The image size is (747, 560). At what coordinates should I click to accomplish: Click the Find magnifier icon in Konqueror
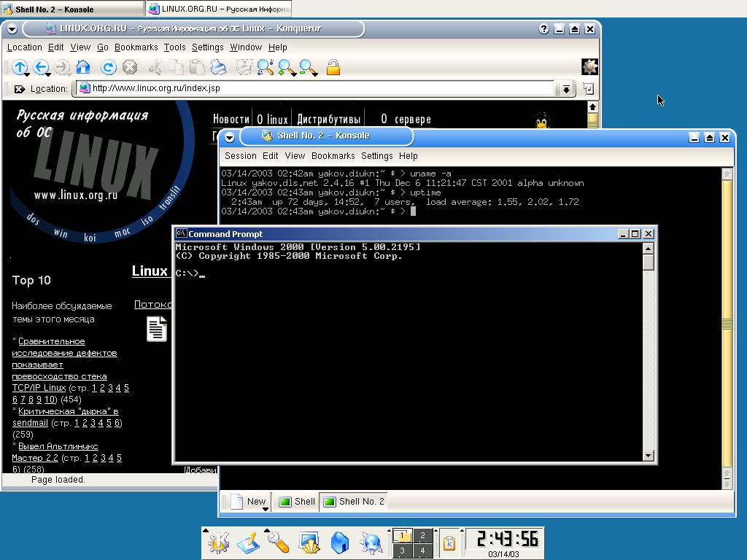[x=265, y=67]
